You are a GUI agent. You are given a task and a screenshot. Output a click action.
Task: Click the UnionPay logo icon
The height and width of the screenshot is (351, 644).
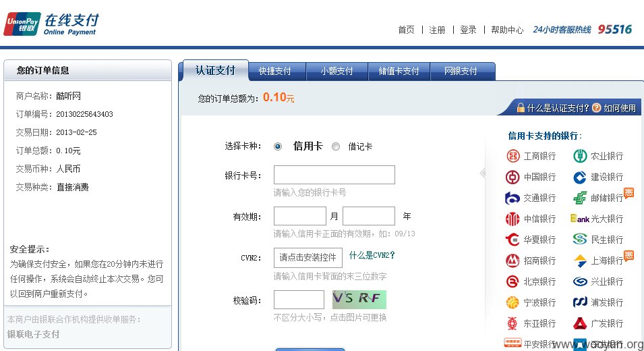tap(22, 24)
